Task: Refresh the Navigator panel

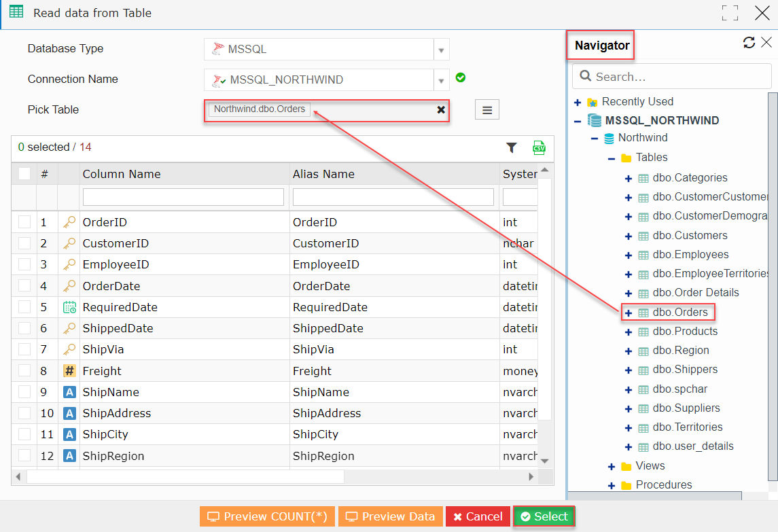Action: pyautogui.click(x=749, y=43)
